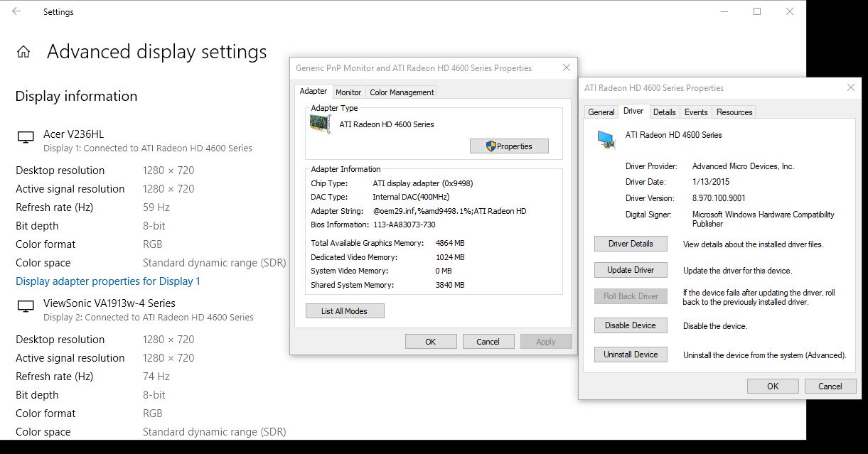Click the Advanced display settings heading
The width and height of the screenshot is (868, 454).
point(157,52)
